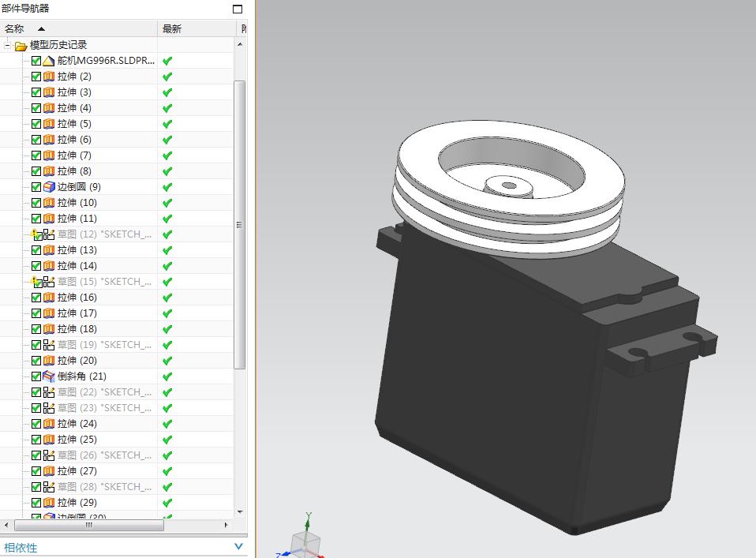The width and height of the screenshot is (756, 558).
Task: Toggle the 边倒圆 (9) checkbox
Action: [x=36, y=186]
